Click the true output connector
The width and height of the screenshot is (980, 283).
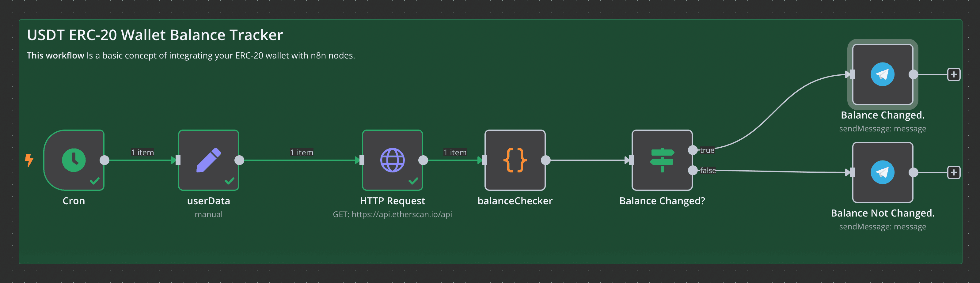tap(693, 150)
